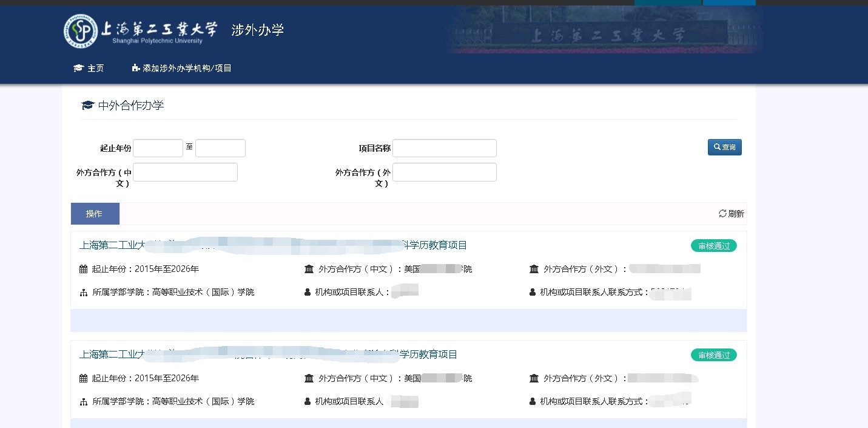
Task: Focus the start year input field
Action: 158,148
